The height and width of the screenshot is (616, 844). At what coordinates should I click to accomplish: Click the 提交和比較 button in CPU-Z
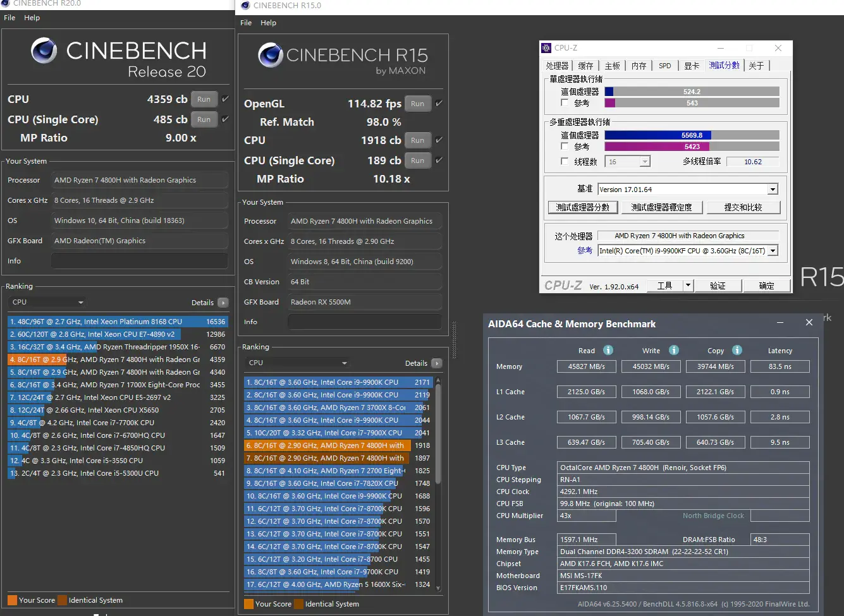tap(743, 207)
